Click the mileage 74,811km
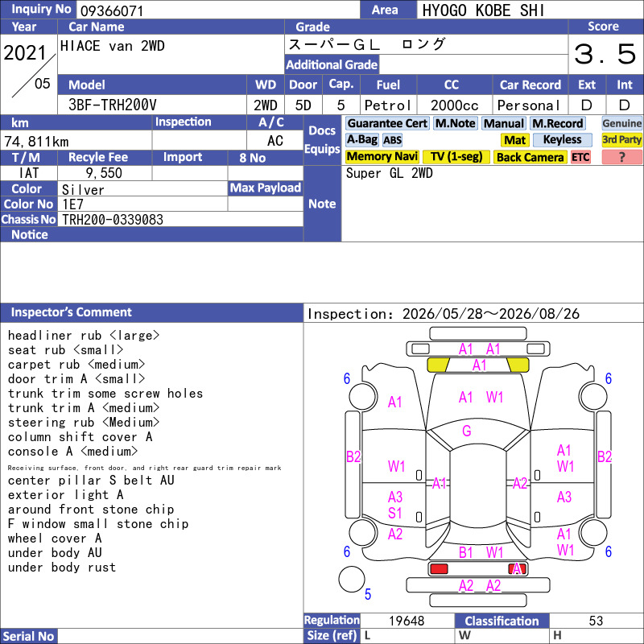The image size is (644, 644). [36, 142]
